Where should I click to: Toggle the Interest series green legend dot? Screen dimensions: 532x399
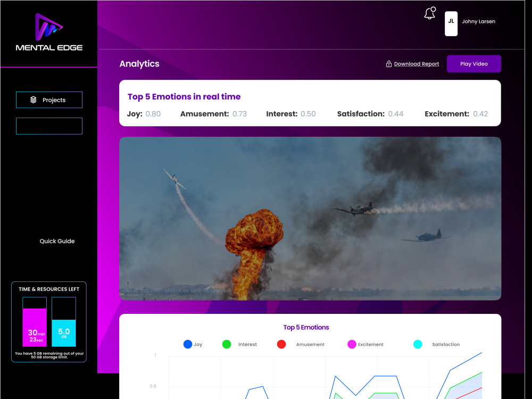226,344
